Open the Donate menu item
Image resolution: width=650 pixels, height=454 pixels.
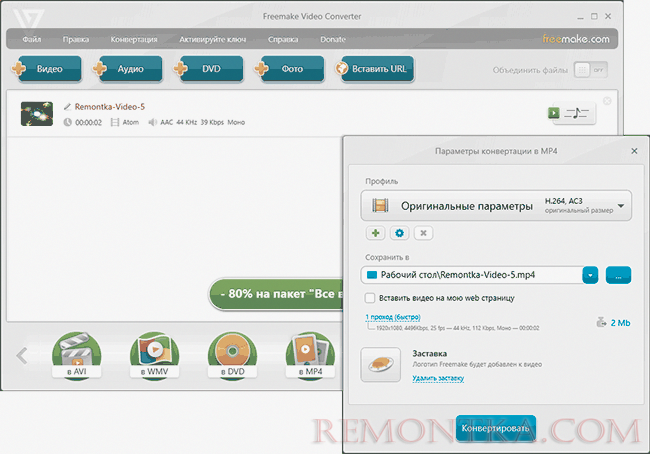point(333,39)
